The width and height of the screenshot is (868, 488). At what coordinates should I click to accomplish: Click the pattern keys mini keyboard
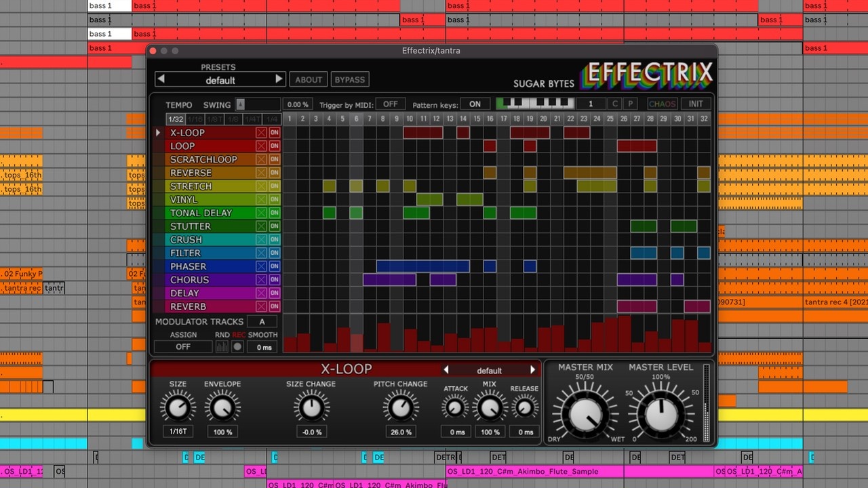pyautogui.click(x=535, y=104)
